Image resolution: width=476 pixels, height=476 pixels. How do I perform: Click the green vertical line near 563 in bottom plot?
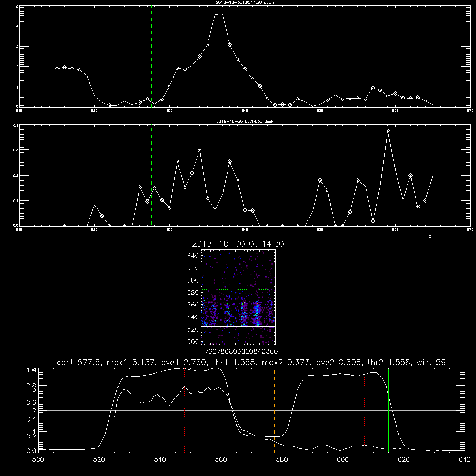(229, 410)
